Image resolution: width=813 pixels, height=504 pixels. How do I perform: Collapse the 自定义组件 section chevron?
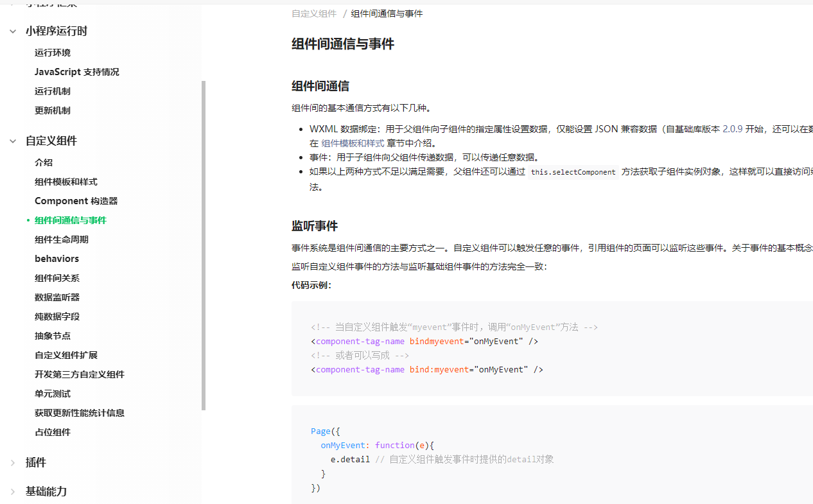point(13,141)
